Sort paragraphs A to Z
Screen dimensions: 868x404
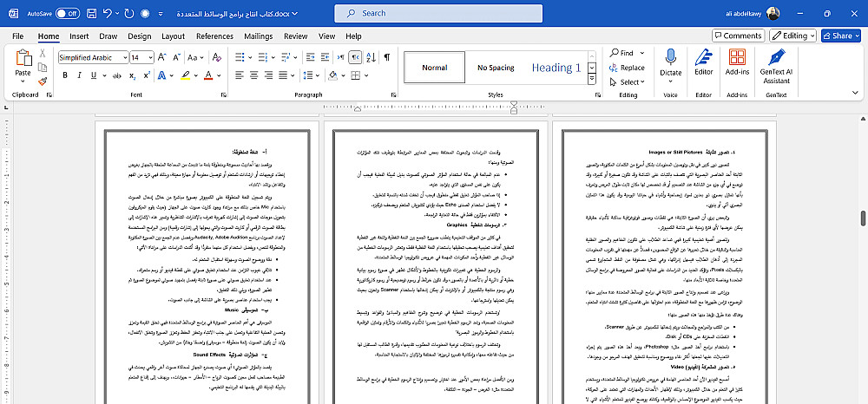coord(372,57)
